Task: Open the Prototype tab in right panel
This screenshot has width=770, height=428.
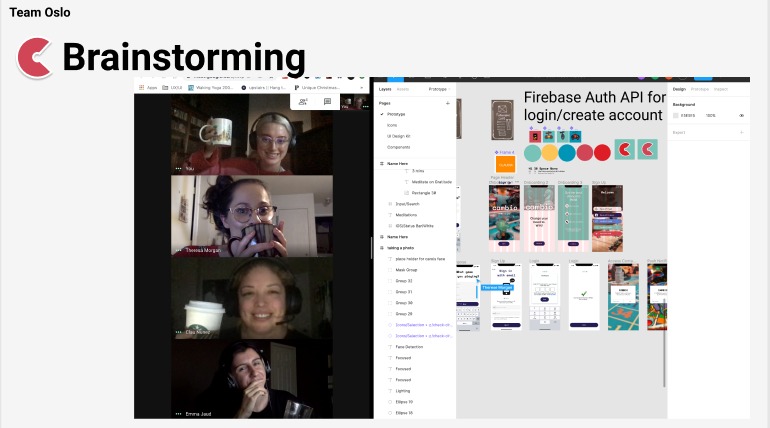Action: pyautogui.click(x=700, y=89)
